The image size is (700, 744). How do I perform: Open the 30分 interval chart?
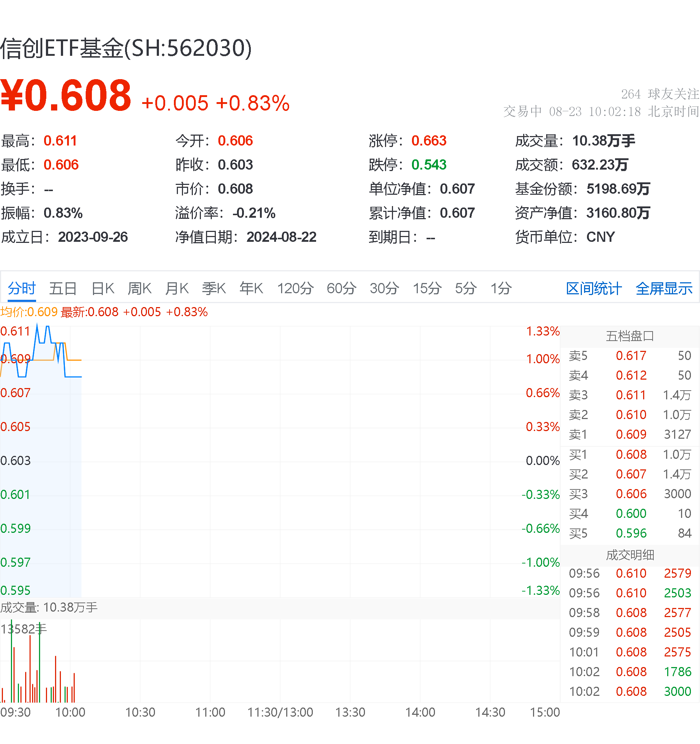click(384, 288)
